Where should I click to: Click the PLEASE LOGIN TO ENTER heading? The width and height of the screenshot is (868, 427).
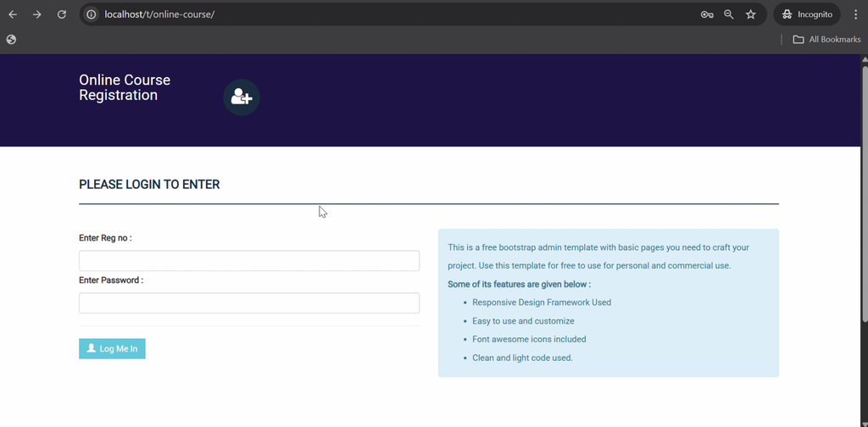149,185
